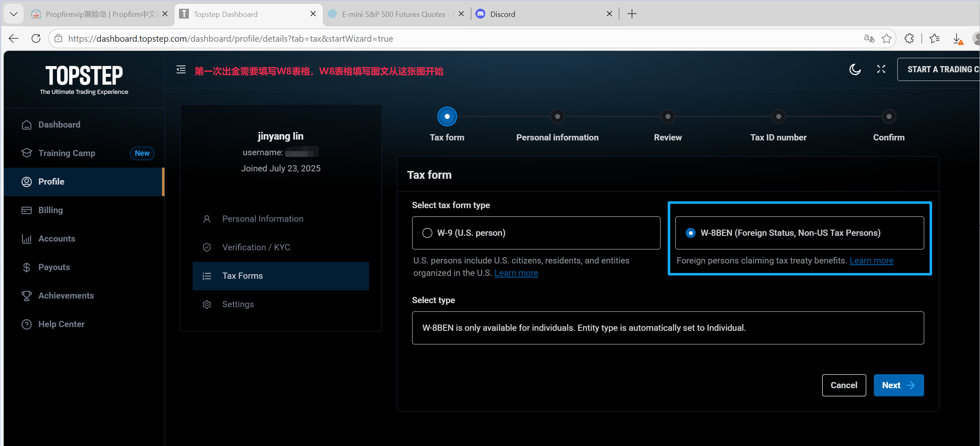
Task: Click the translate page icon in address bar
Action: click(869, 38)
